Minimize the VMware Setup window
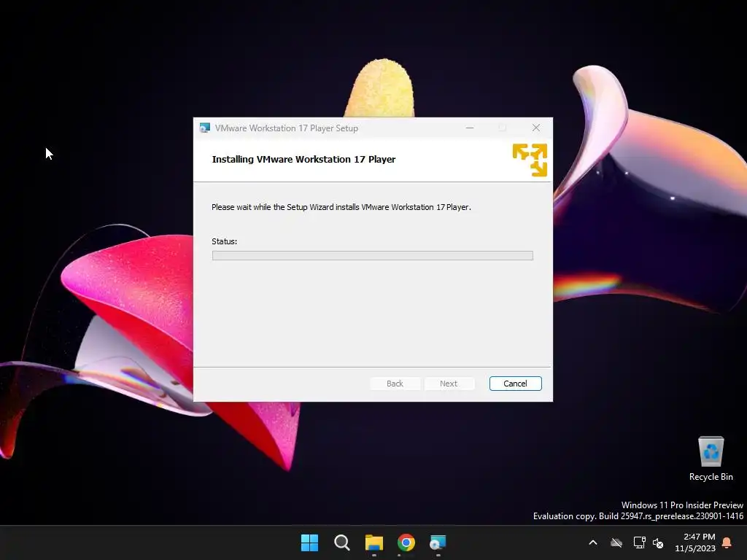Screen dimensions: 747x560 point(470,128)
